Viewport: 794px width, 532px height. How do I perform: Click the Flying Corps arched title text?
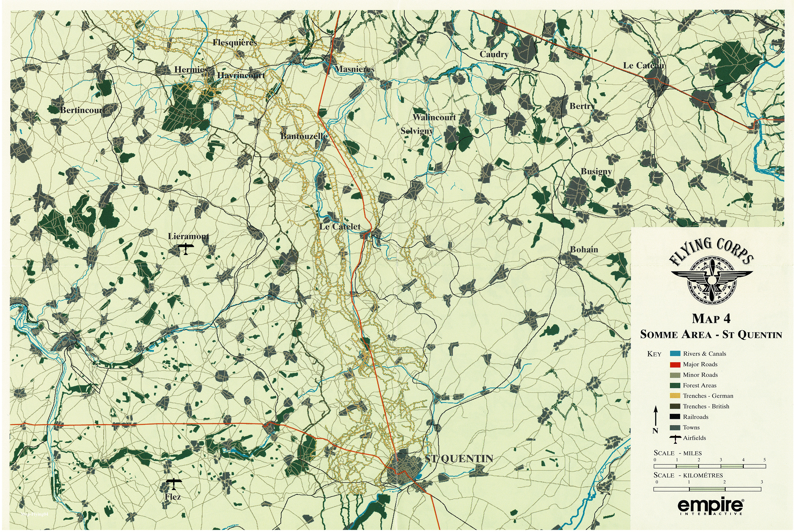tap(711, 251)
